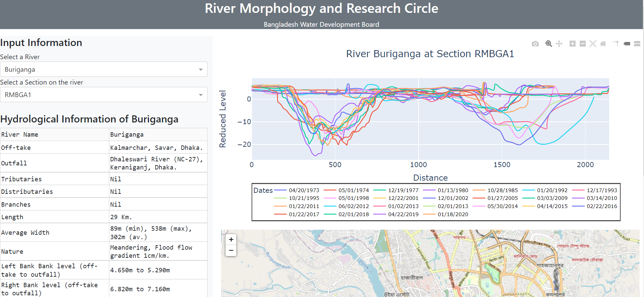
Task: Toggle 10/21/1995 trace in legend
Action: [x=297, y=198]
